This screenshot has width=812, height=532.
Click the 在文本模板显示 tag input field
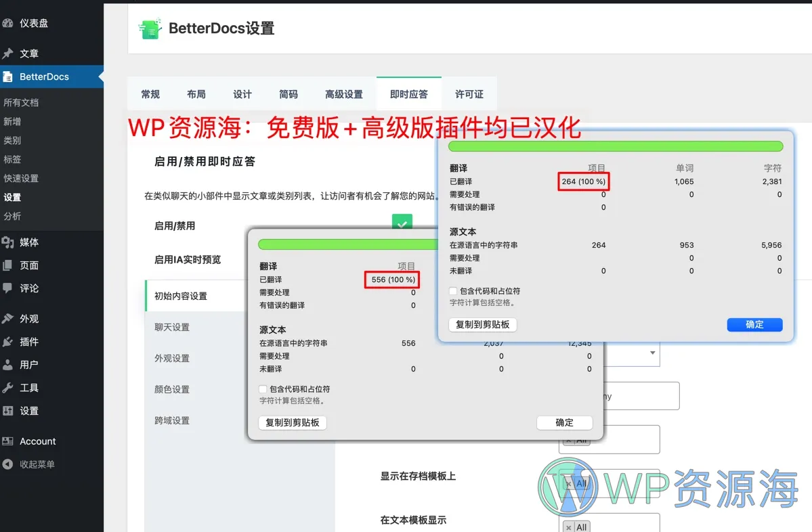click(610, 523)
